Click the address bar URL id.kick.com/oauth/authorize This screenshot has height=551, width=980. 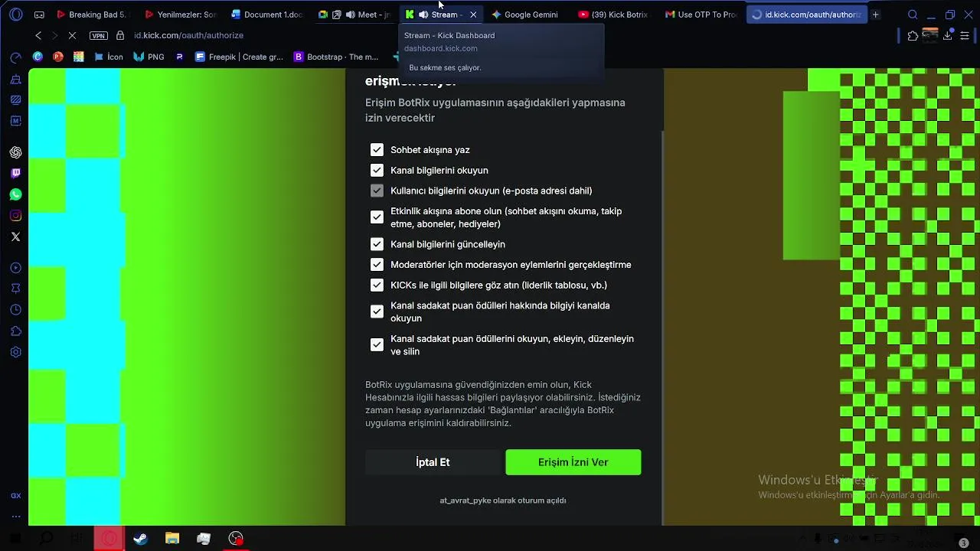[188, 35]
